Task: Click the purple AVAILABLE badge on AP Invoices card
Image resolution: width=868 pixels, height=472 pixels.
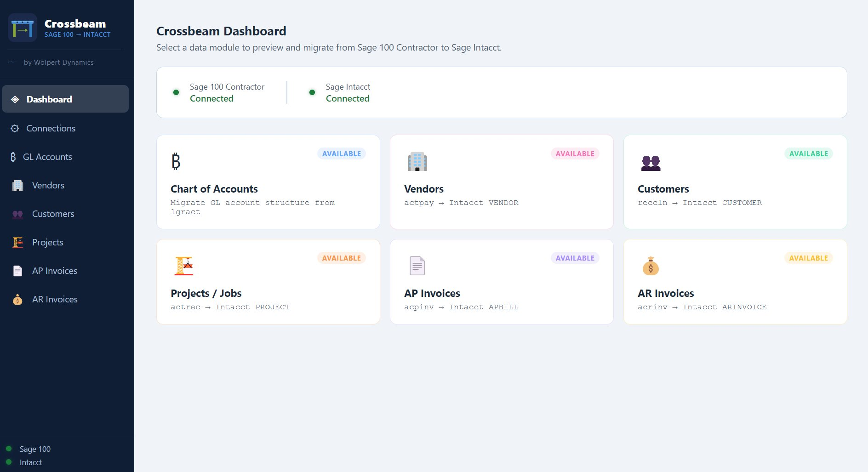Action: (x=575, y=258)
